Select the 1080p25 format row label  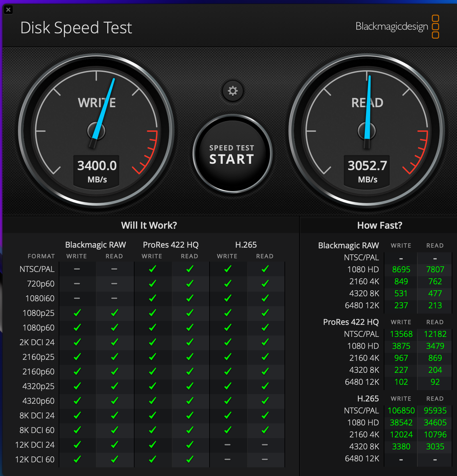point(38,313)
